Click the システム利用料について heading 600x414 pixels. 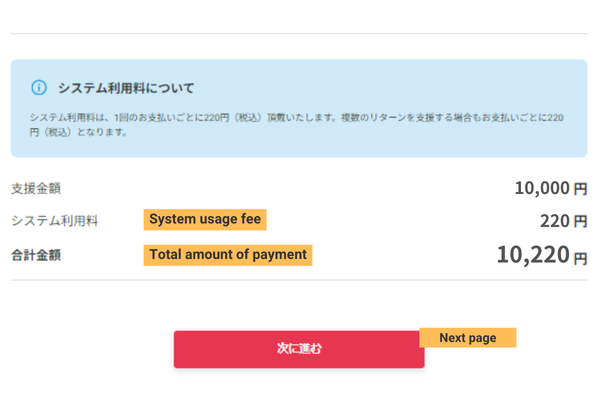(x=126, y=88)
